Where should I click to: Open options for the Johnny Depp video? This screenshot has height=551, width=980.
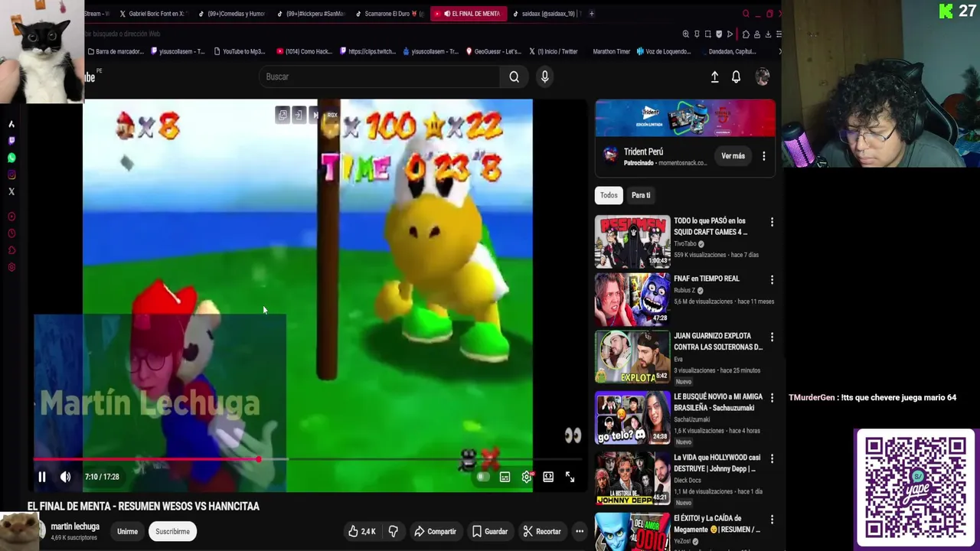coord(772,459)
